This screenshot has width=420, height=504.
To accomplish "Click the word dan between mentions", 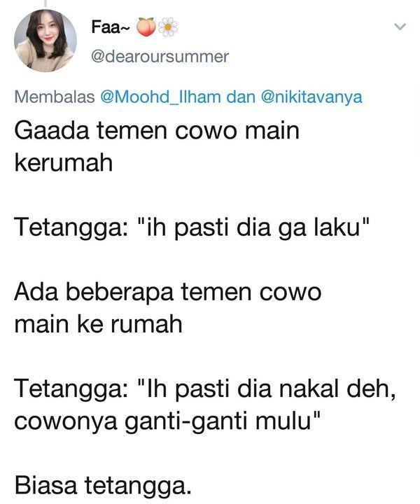I will 241,97.
